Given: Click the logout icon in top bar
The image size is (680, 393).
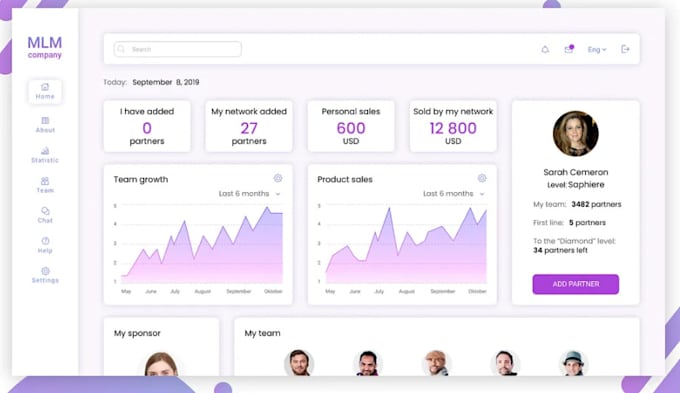Looking at the screenshot, I should 625,49.
